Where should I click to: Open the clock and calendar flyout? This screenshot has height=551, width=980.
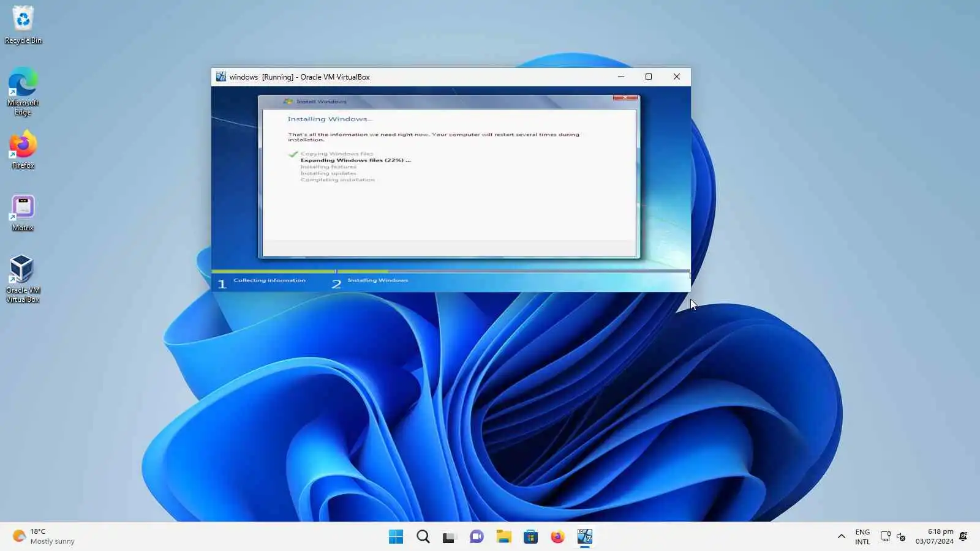coord(935,536)
